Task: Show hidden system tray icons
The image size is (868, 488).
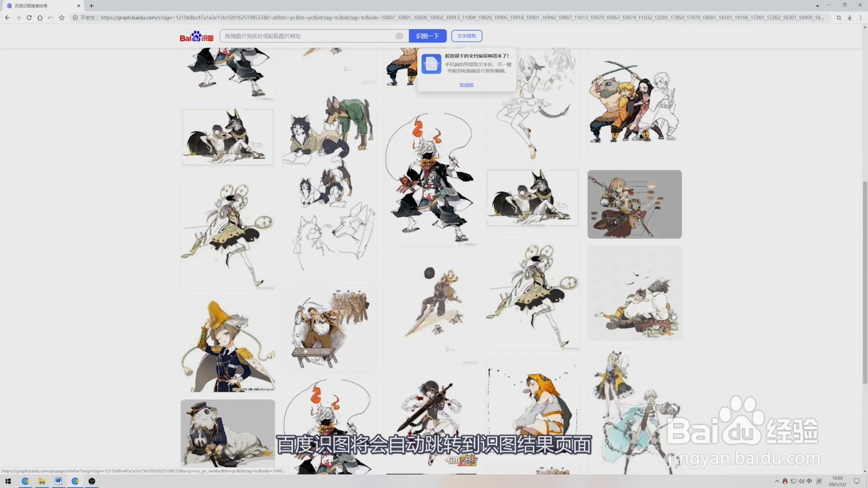Action: pyautogui.click(x=777, y=481)
